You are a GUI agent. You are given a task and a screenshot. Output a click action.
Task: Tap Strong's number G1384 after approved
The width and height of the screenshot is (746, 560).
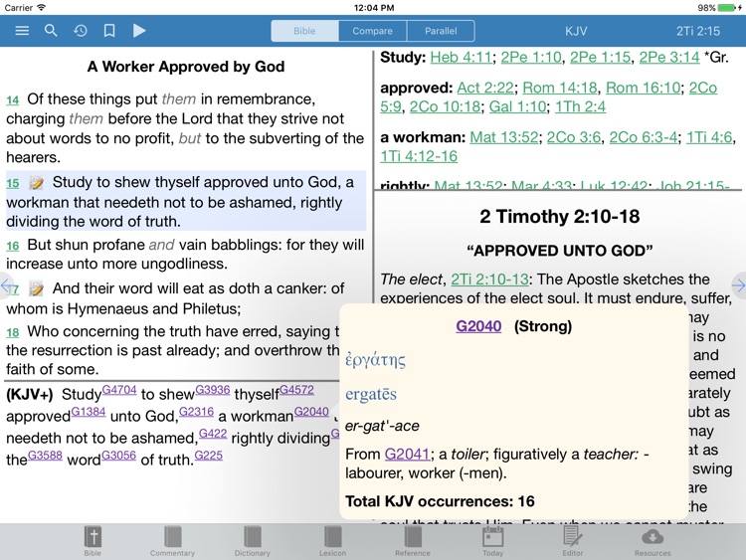click(x=89, y=412)
